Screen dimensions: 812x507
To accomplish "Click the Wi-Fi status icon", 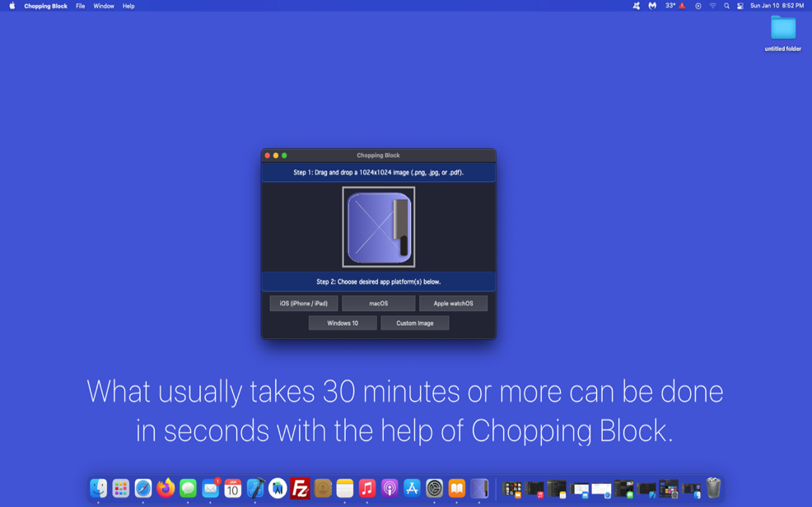I will 712,6.
